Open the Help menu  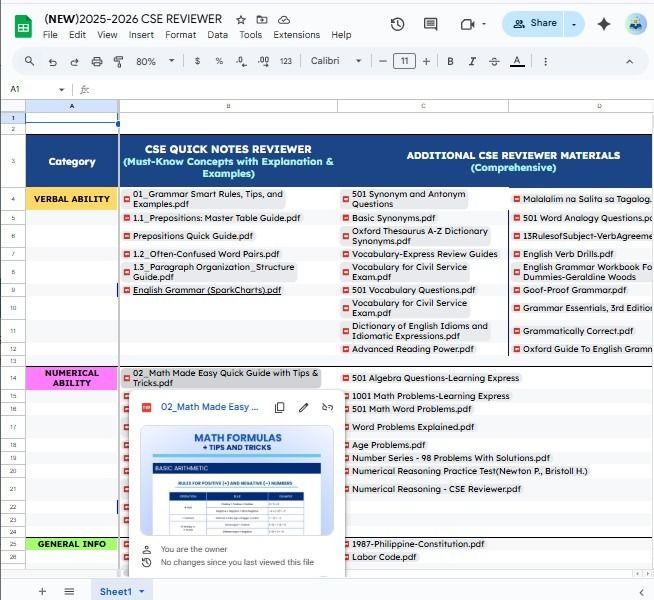coord(341,35)
